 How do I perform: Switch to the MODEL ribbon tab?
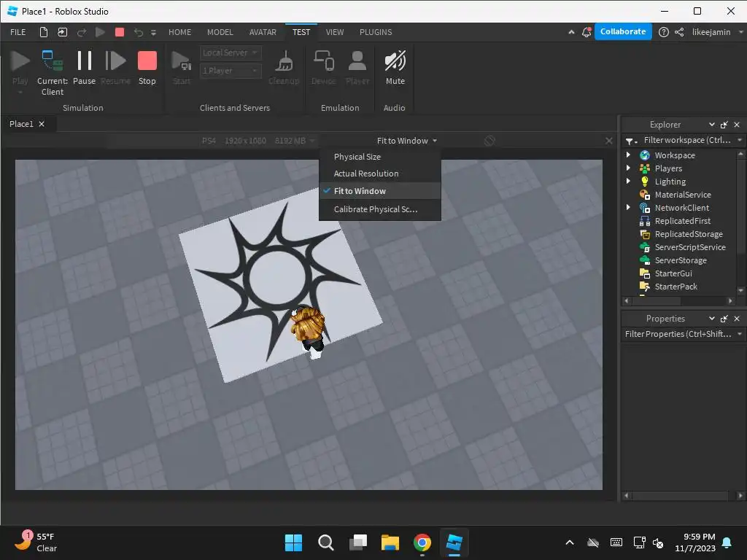220,32
